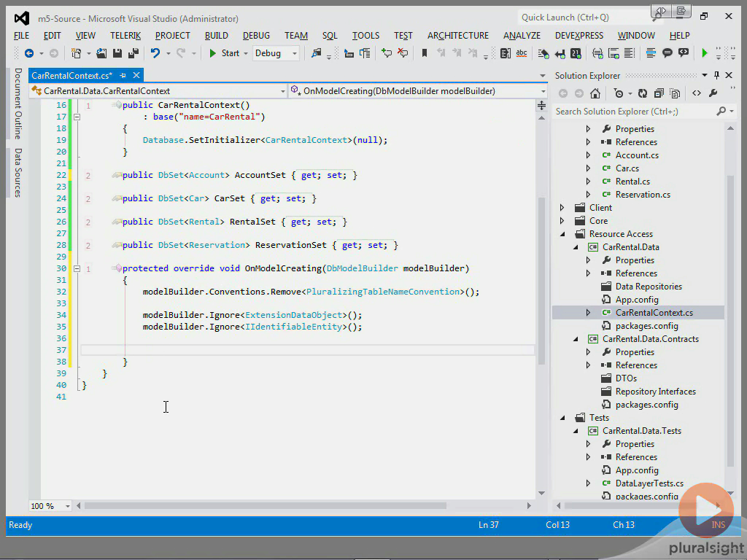Open the BUILD menu
This screenshot has height=560, width=747.
pos(216,36)
